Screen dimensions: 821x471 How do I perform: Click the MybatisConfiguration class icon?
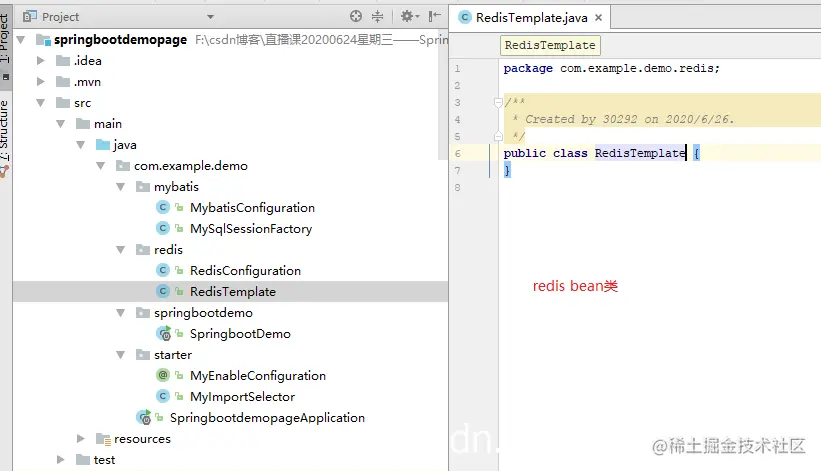[163, 208]
